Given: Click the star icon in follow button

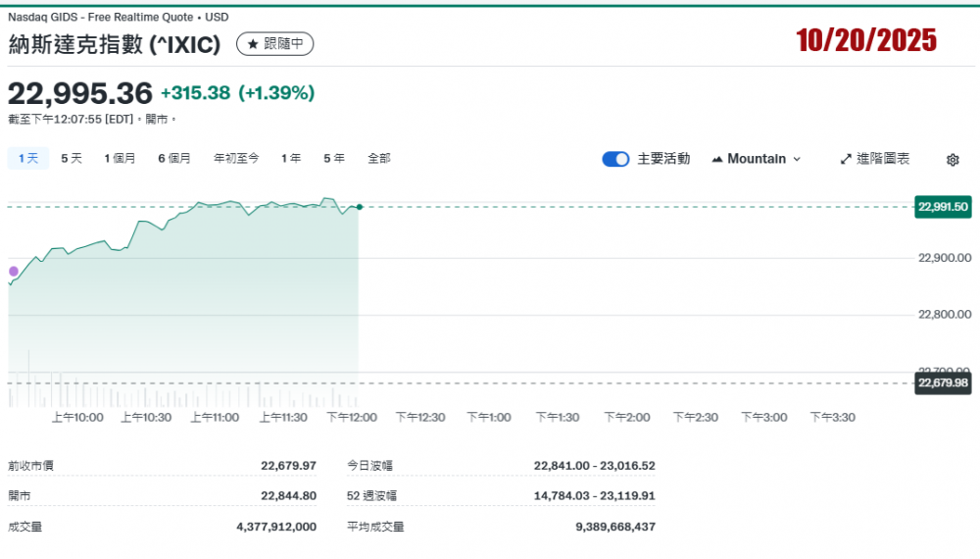Looking at the screenshot, I should [252, 44].
